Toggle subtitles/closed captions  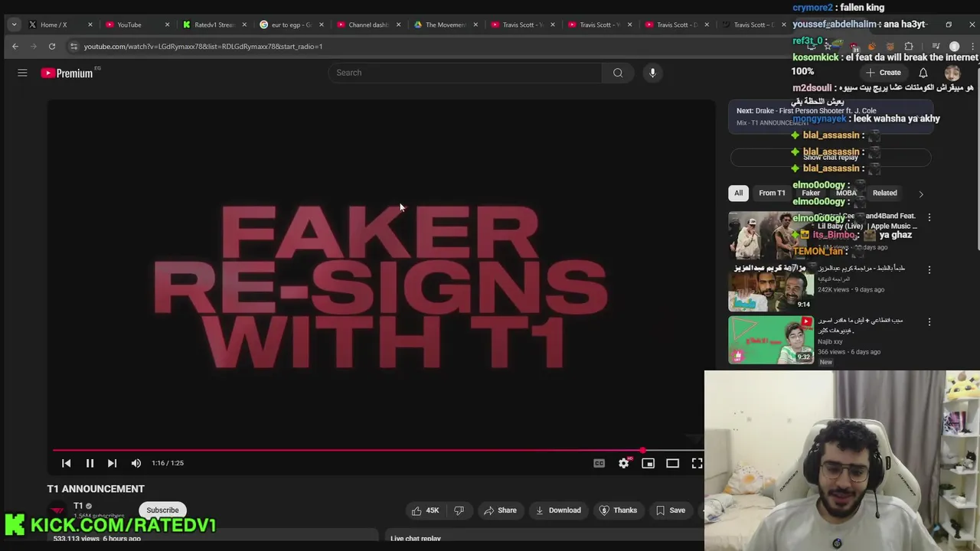tap(599, 463)
